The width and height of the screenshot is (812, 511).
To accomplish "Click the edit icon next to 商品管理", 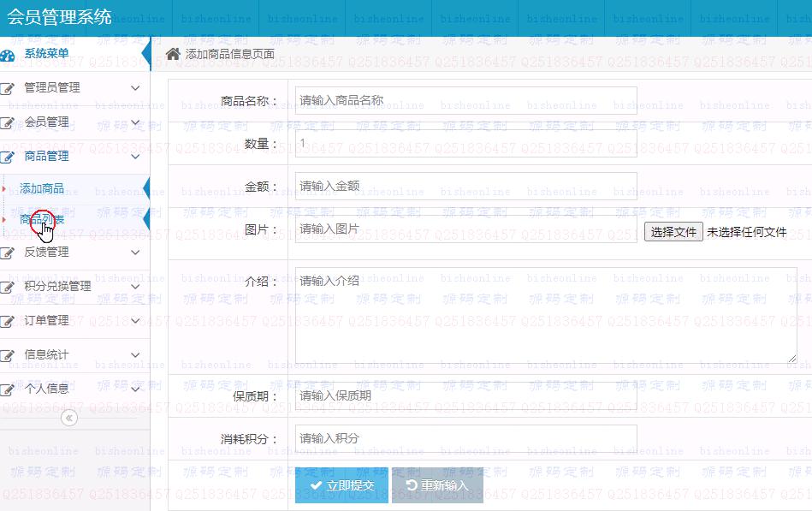I will (7, 157).
